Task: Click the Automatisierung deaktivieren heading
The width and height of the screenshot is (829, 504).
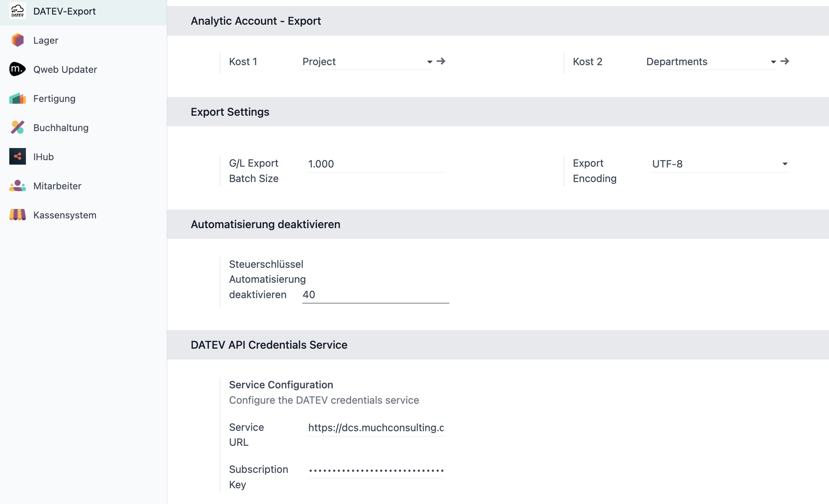Action: point(266,224)
